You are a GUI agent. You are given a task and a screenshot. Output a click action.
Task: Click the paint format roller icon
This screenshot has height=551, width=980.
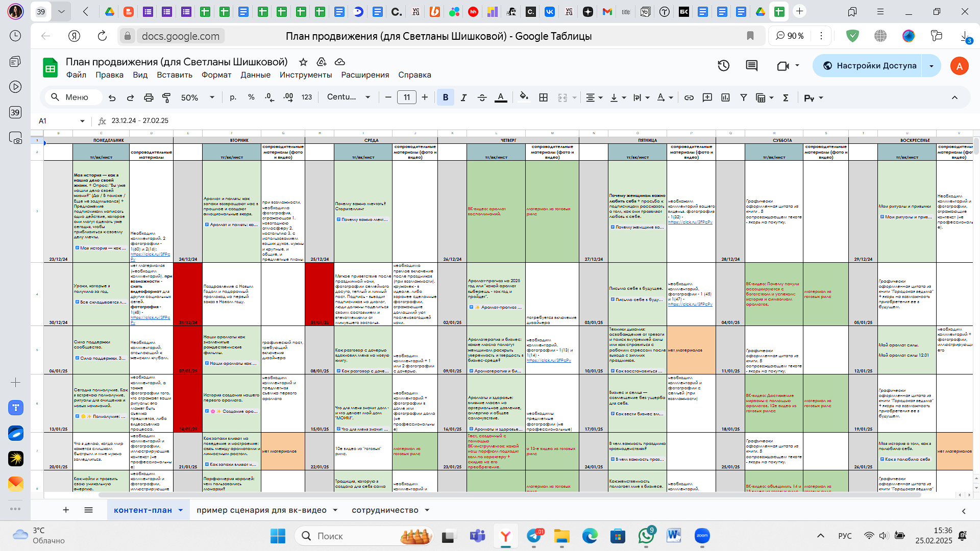(166, 97)
